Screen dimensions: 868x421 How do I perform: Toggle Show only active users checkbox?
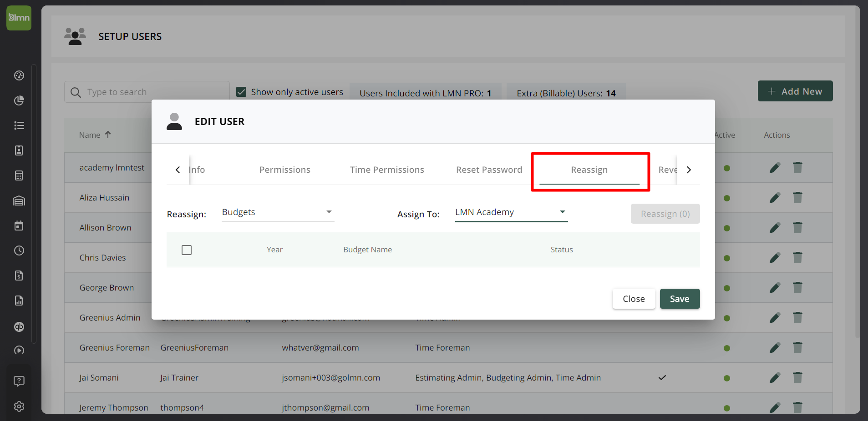click(241, 91)
